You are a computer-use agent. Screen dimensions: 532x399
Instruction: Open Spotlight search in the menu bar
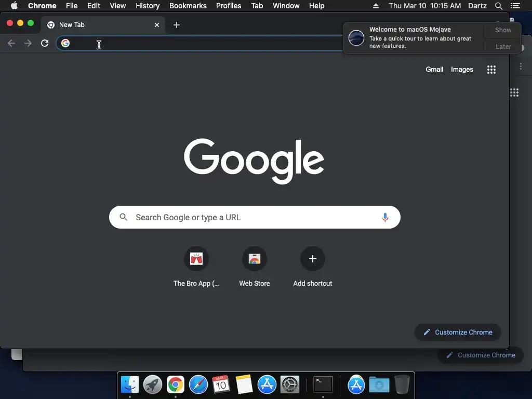pyautogui.click(x=498, y=6)
